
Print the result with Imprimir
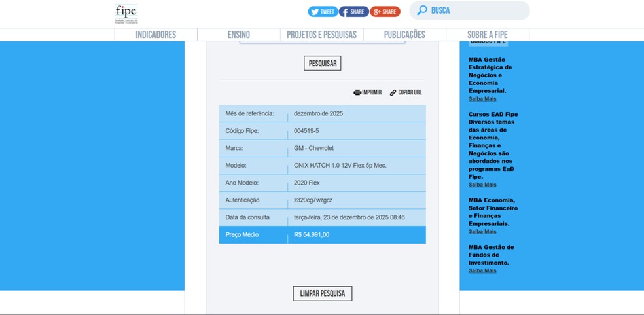tap(368, 92)
